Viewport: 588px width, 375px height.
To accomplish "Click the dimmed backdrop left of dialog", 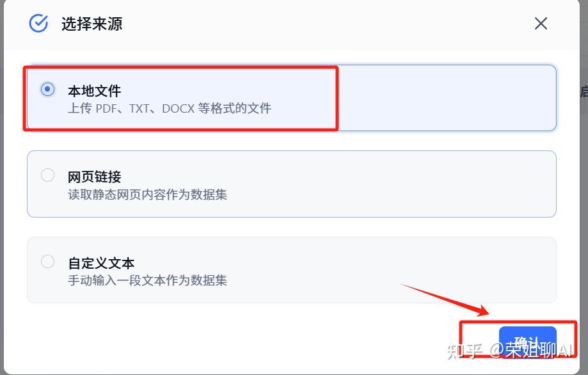I will (x=1, y=187).
